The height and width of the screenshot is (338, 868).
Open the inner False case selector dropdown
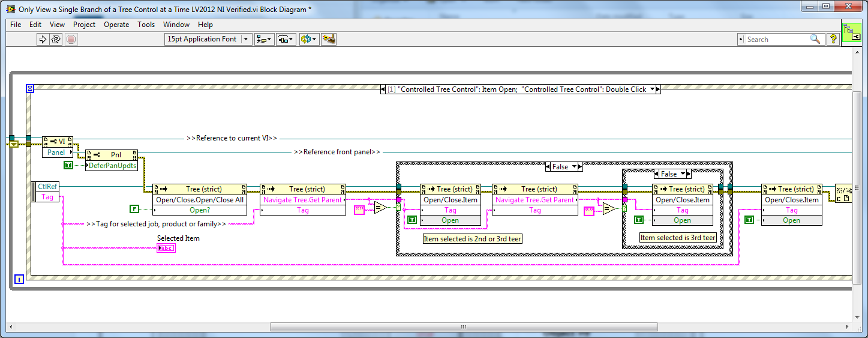click(x=682, y=174)
